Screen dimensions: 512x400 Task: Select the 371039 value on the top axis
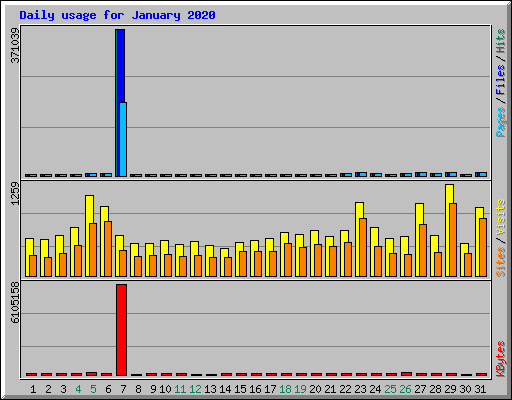(x=15, y=45)
